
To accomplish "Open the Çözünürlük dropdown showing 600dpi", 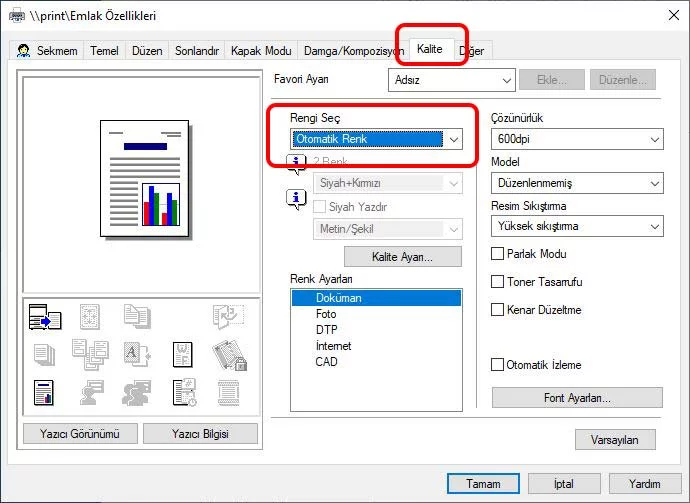I will click(x=577, y=139).
